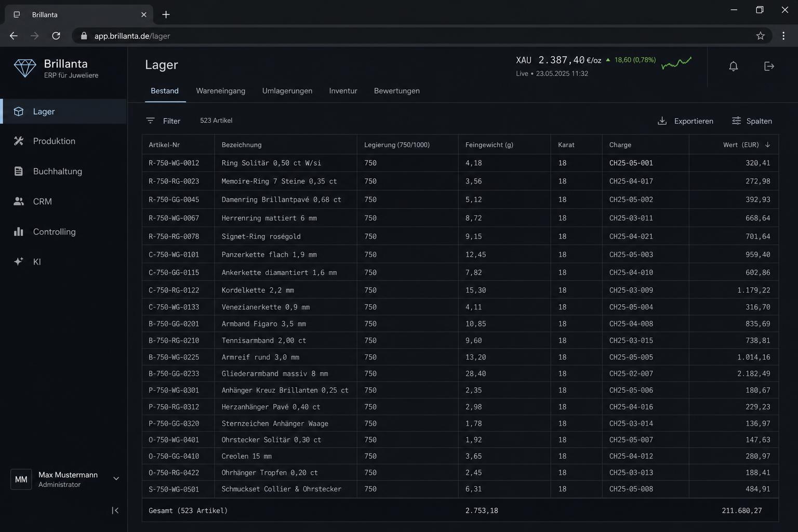
Task: Click Damenring Brillantpavé 0,68 ct row
Action: (x=460, y=199)
